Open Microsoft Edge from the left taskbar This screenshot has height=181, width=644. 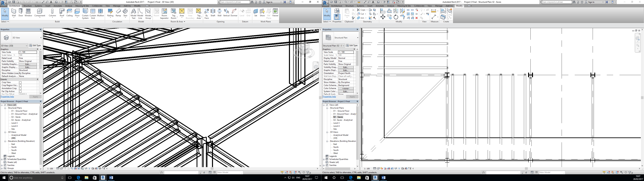(78, 178)
